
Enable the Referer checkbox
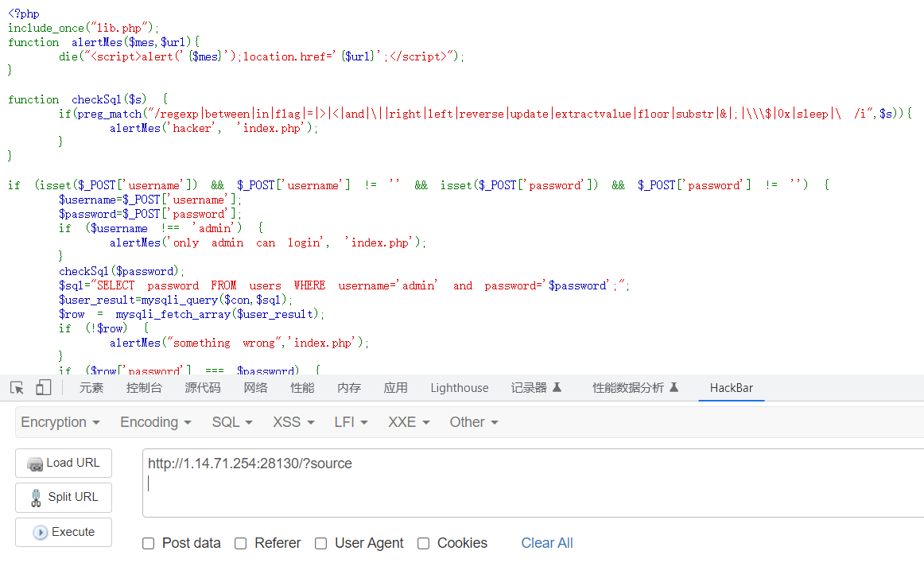240,543
